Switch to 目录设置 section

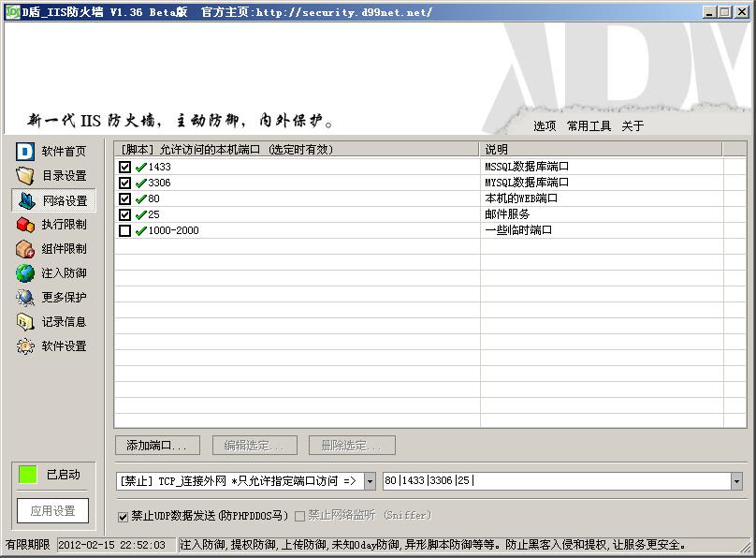pos(65,176)
